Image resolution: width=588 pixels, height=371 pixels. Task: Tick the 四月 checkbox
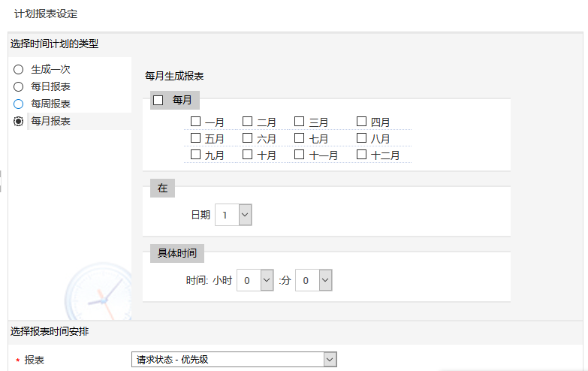pyautogui.click(x=361, y=121)
